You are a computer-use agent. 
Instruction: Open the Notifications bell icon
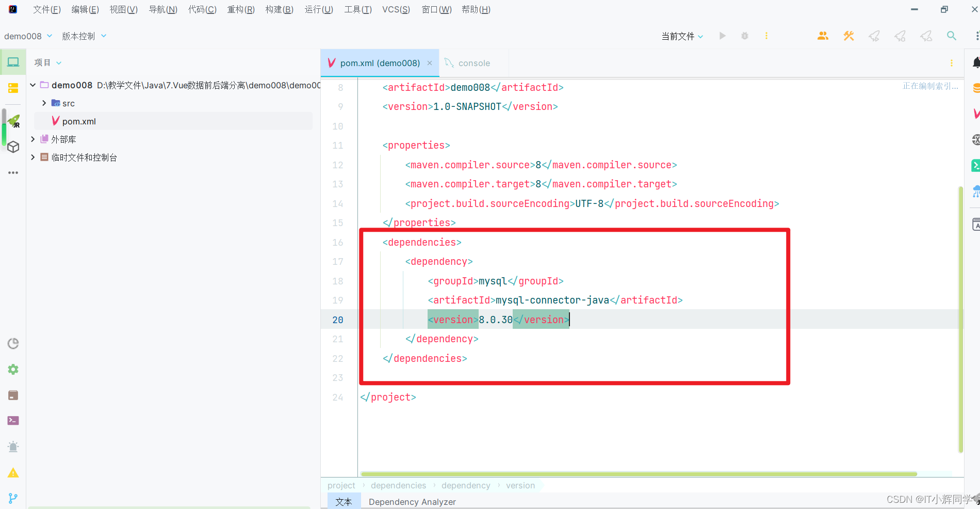[x=976, y=62]
